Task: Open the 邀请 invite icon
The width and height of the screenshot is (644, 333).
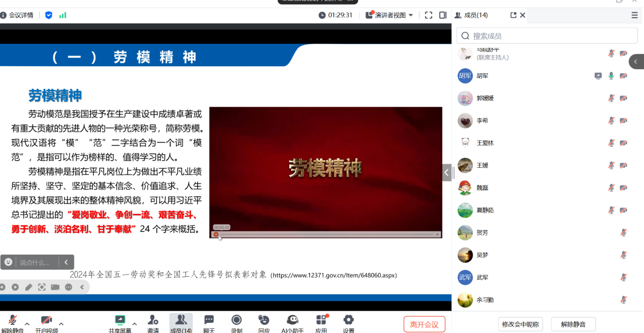Action: 153,320
